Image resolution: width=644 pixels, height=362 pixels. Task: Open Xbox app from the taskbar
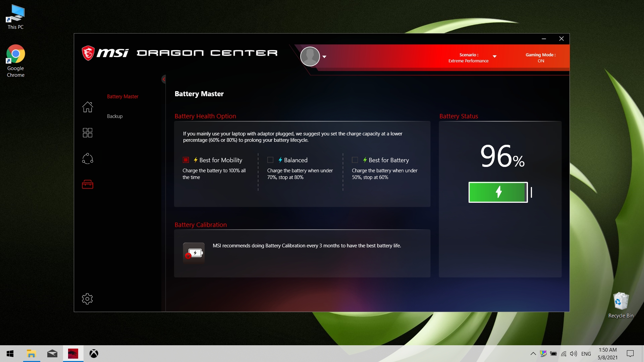[x=94, y=354]
